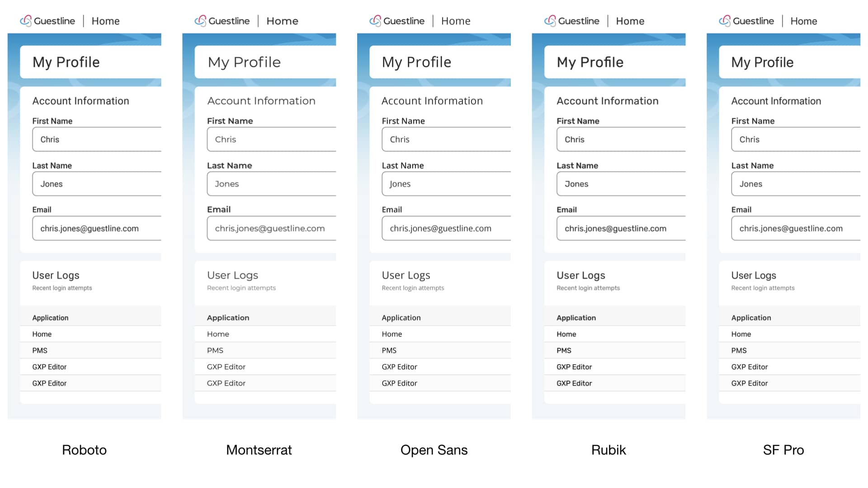
Task: Click the User Logs heading in SF Pro mockup
Action: (754, 275)
